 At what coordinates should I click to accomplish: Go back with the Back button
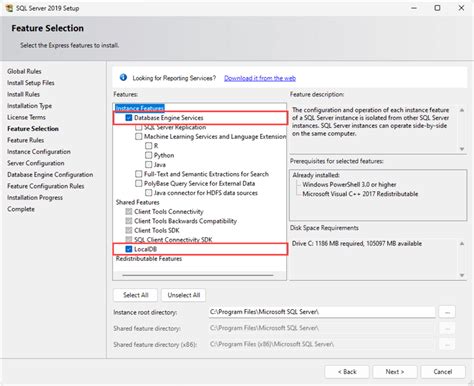347,372
